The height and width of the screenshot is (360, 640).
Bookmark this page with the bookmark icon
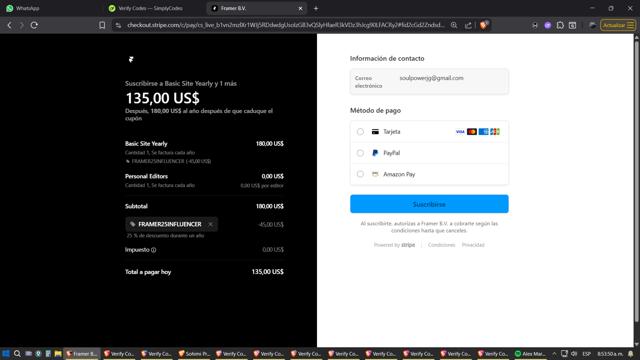click(102, 25)
